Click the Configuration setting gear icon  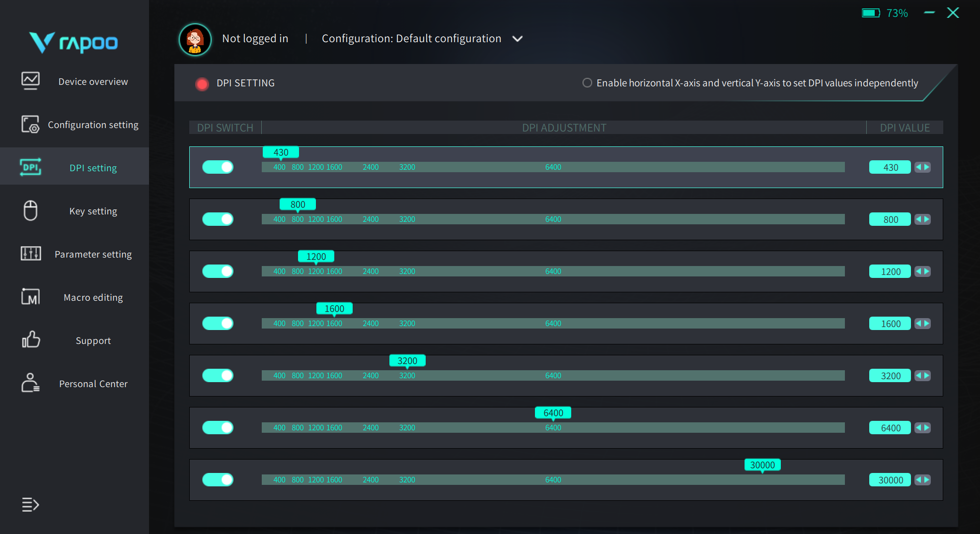30,124
